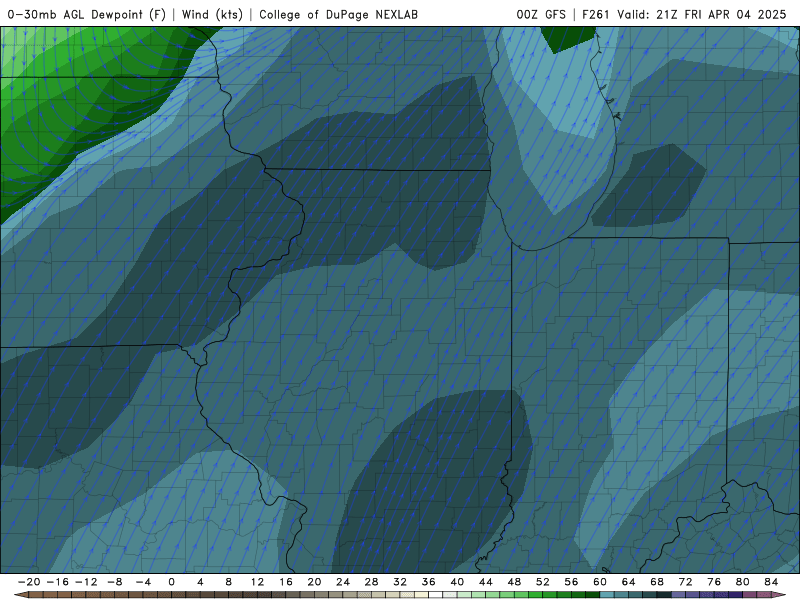Click the "64" legend value
This screenshot has height=600, width=800.
coord(629,582)
